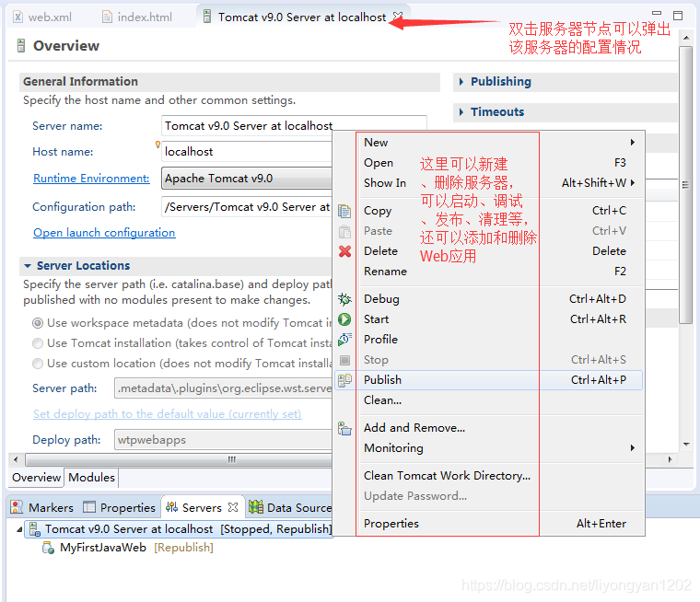Expand the Publishing section
Screen dimensions: 700x602
461,82
